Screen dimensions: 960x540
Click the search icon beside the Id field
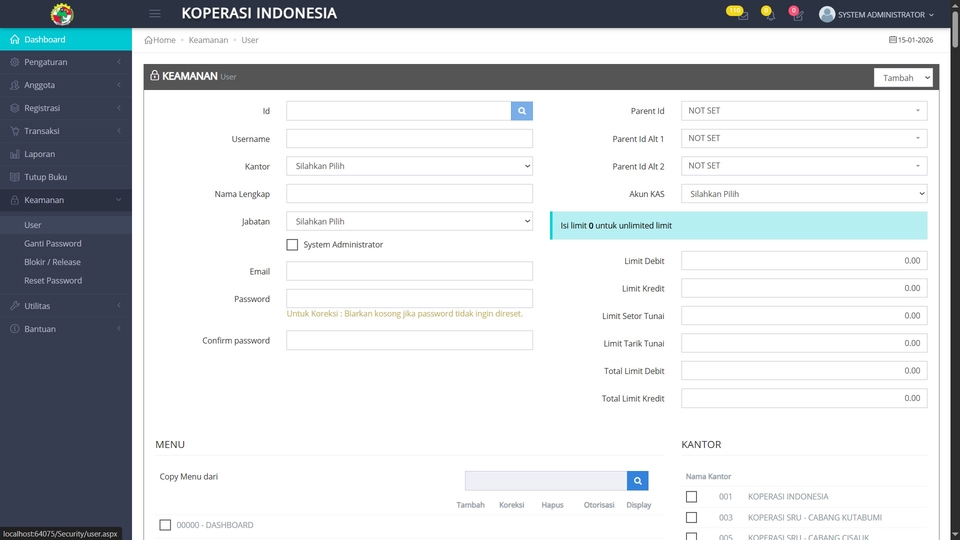coord(521,111)
